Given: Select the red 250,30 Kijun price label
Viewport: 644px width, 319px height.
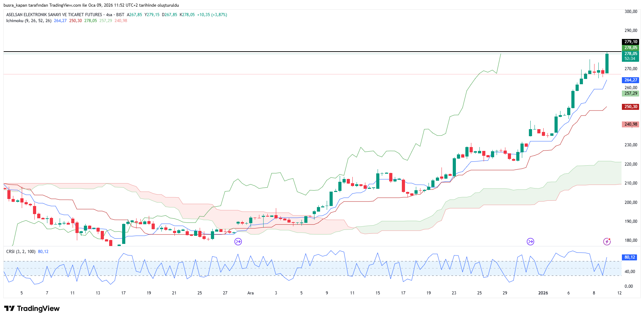Looking at the screenshot, I should coord(630,107).
